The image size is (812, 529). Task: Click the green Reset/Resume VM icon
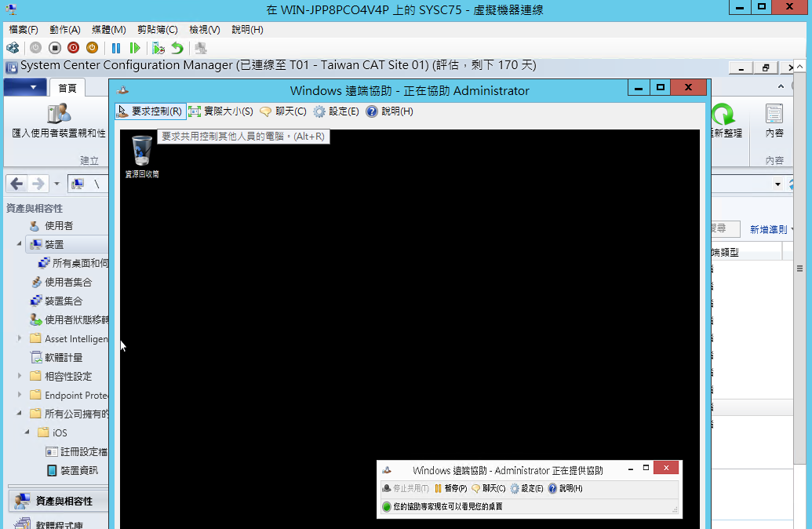[135, 48]
